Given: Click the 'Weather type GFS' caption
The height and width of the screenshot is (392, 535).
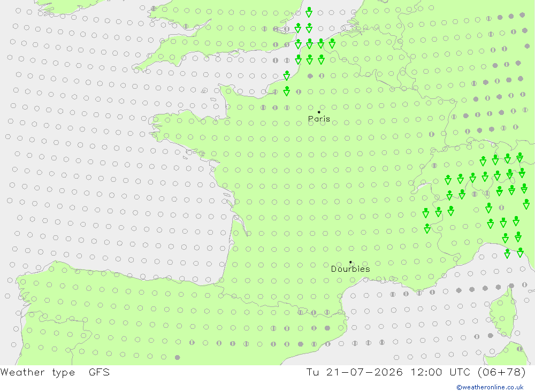Looking at the screenshot, I should (55, 372).
